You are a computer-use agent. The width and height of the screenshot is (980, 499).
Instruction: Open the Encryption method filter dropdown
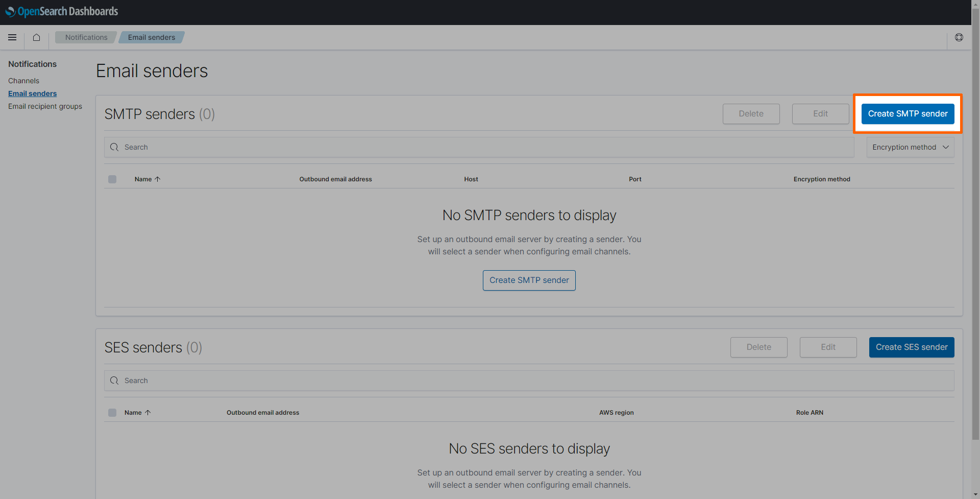(910, 147)
